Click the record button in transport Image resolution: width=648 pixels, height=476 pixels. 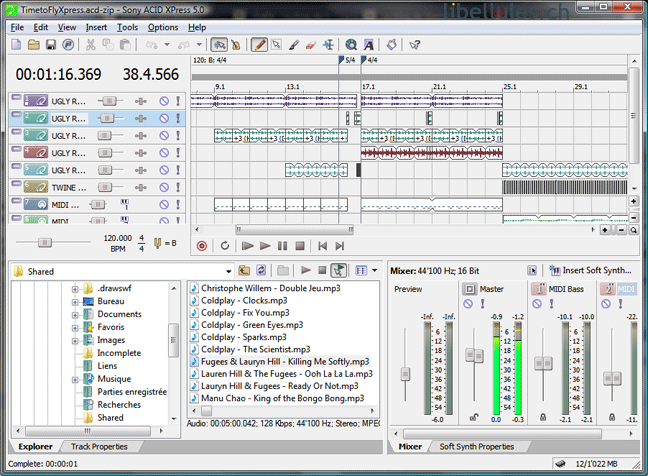pos(202,246)
